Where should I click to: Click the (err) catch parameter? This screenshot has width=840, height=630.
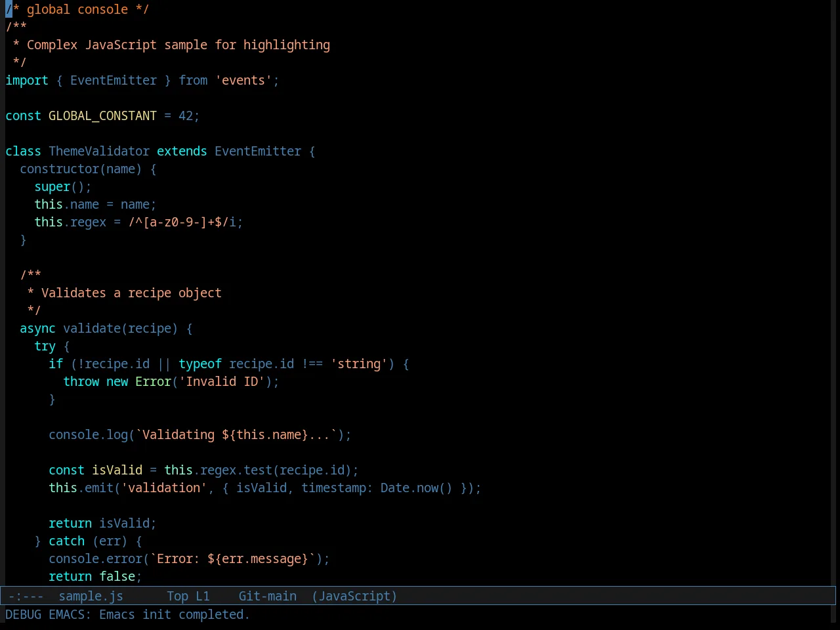(110, 541)
